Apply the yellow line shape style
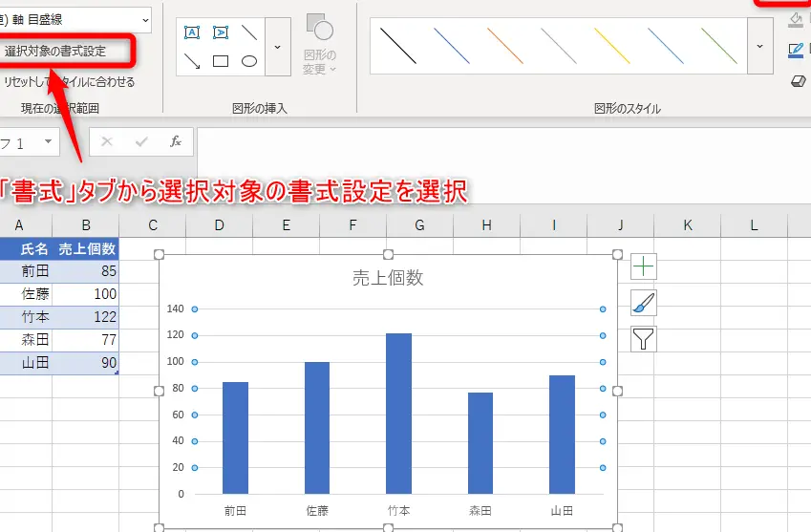Screen dimensions: 811x532 611,45
